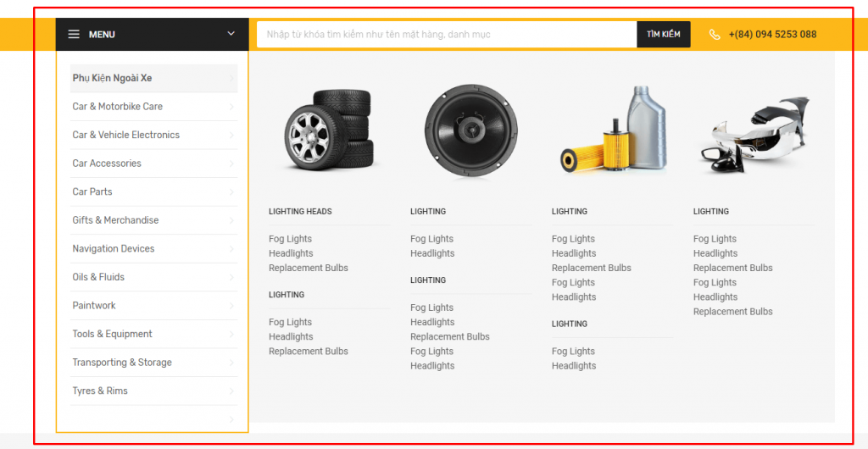Click the stacked tyres and rim image
868x449 pixels.
tap(330, 129)
